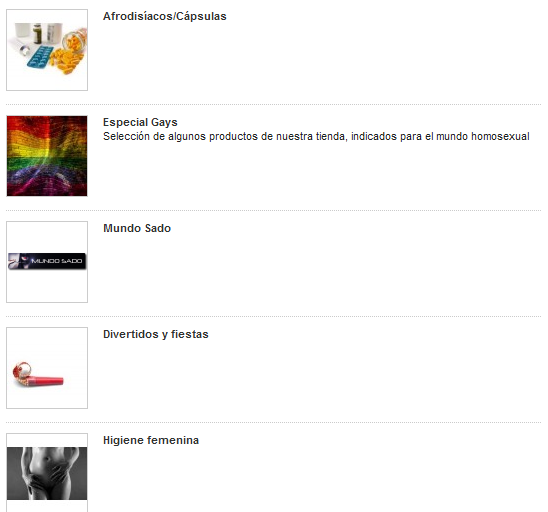The image size is (548, 512).
Task: Open the Afrodisíacos/Cápsulas category link
Action: pyautogui.click(x=165, y=16)
